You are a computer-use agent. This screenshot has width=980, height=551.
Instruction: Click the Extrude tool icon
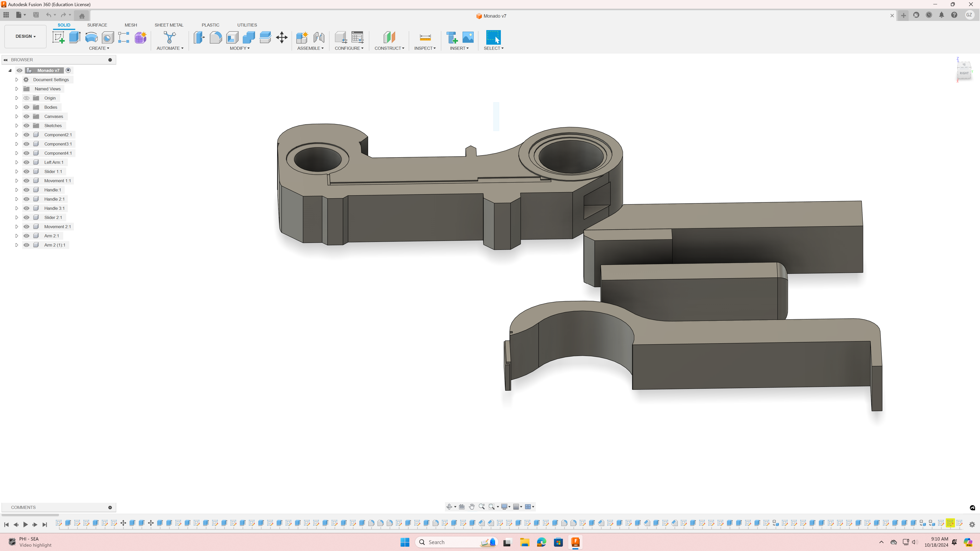pyautogui.click(x=75, y=37)
